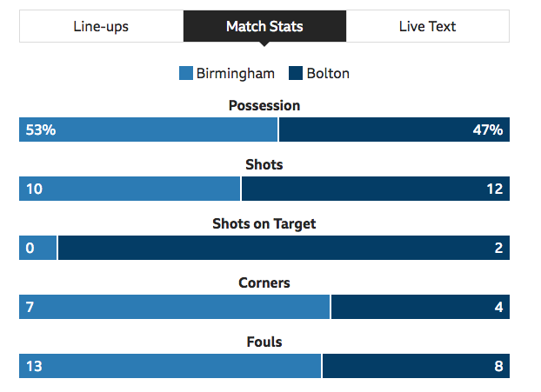Image resolution: width=541 pixels, height=392 pixels.
Task: Click the Shots on Target heading
Action: (264, 224)
